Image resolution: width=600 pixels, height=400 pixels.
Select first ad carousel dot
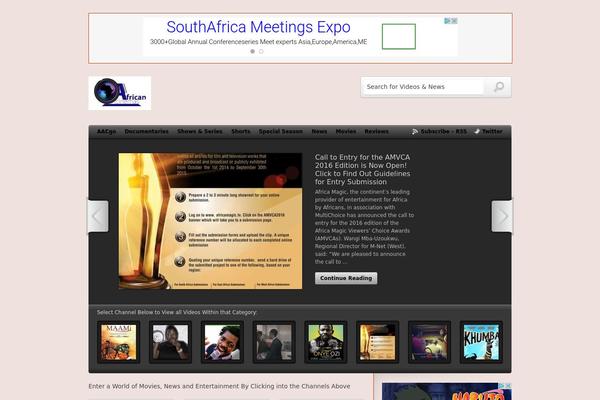tap(253, 51)
